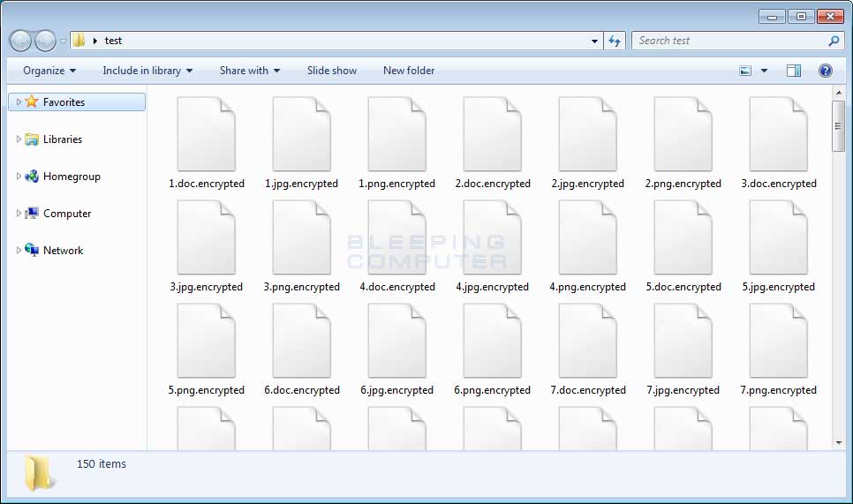Expand the breadcrumb arrow before test
Screen dimensions: 853x504
(x=95, y=41)
